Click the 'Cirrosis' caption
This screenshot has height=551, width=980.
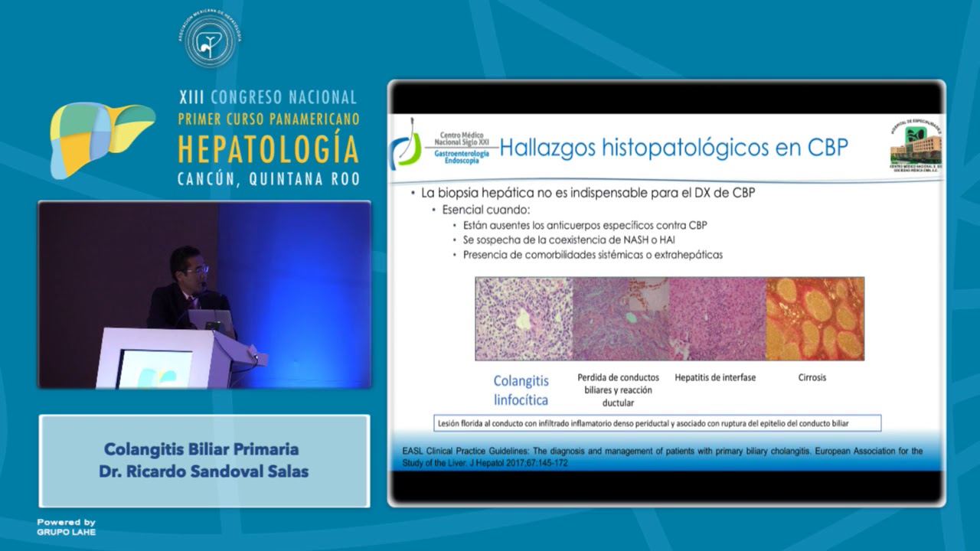click(x=812, y=378)
